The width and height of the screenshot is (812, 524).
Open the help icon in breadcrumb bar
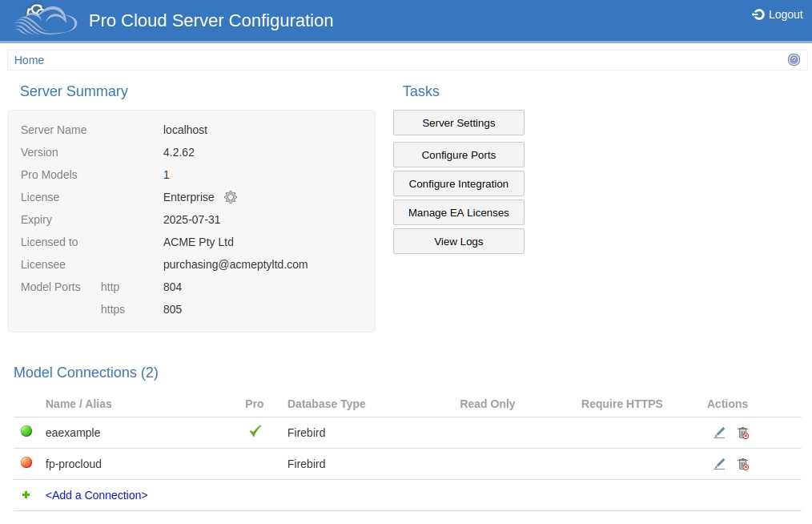pyautogui.click(x=794, y=60)
